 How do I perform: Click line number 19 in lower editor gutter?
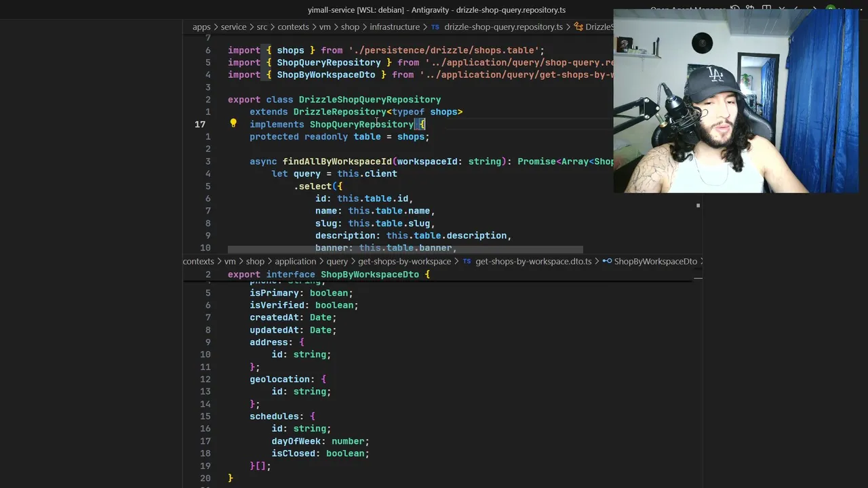205,466
